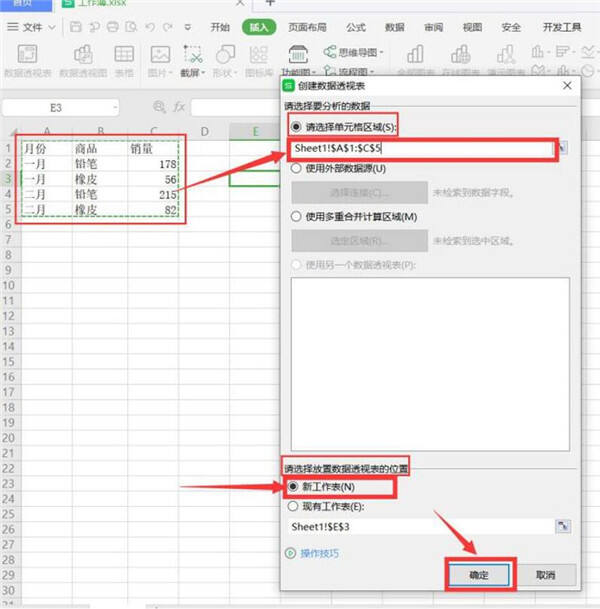
Task: Select row 10 header
Action: point(9,285)
